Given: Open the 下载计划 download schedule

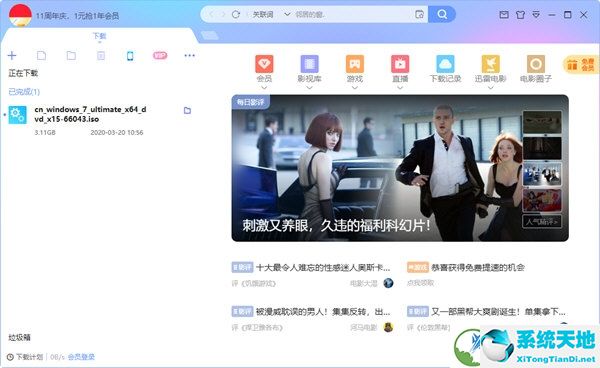Looking at the screenshot, I should (25, 357).
